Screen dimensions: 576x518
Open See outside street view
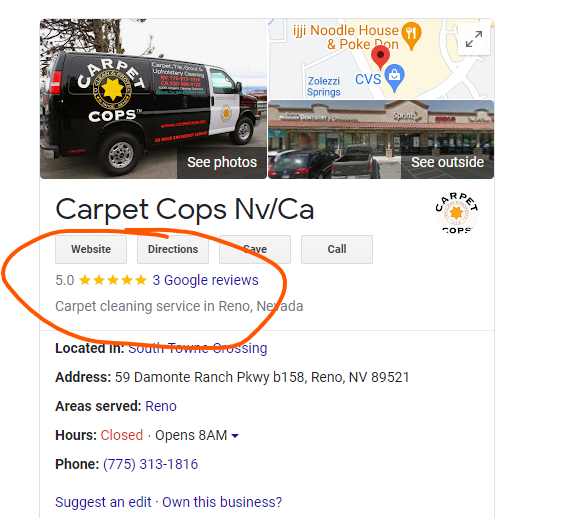coord(447,162)
